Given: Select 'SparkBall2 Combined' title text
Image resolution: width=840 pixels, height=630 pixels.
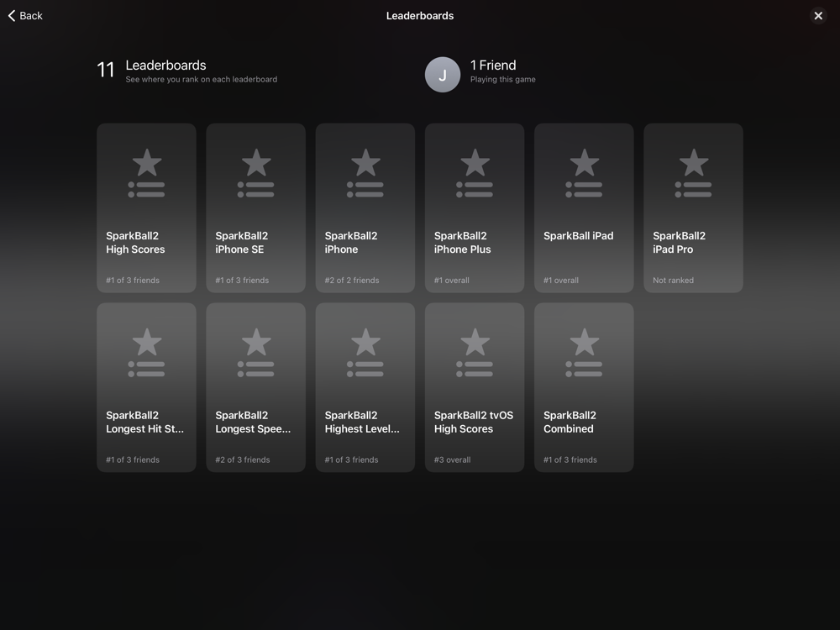Looking at the screenshot, I should (570, 423).
